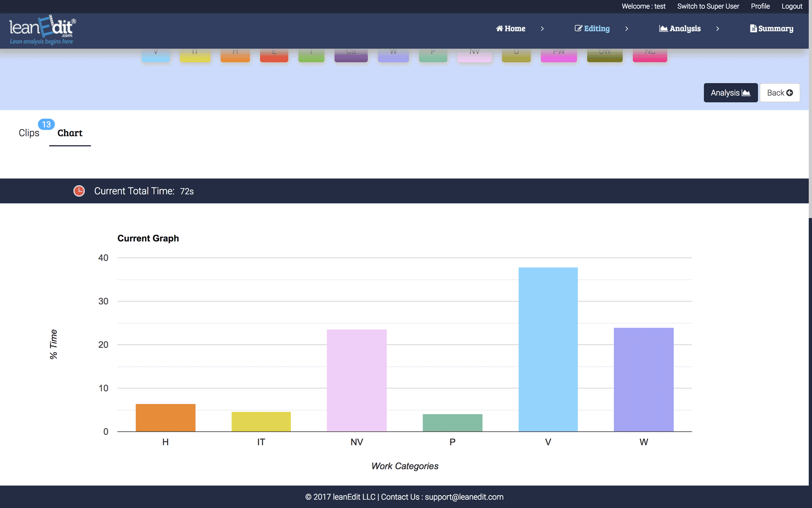Image resolution: width=812 pixels, height=508 pixels.
Task: Go to Home in the navigation bar
Action: click(x=510, y=29)
